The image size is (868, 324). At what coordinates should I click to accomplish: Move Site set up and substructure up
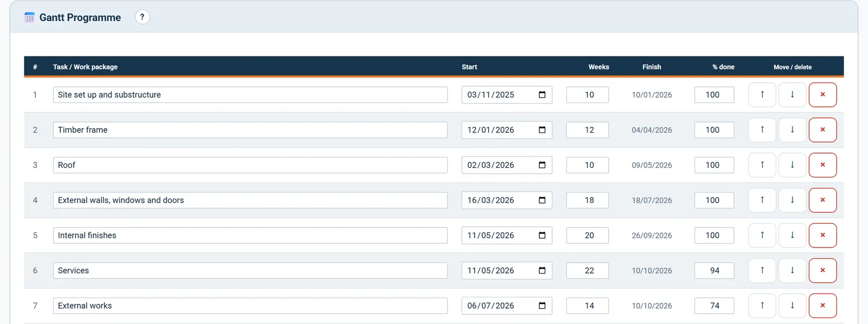[762, 94]
